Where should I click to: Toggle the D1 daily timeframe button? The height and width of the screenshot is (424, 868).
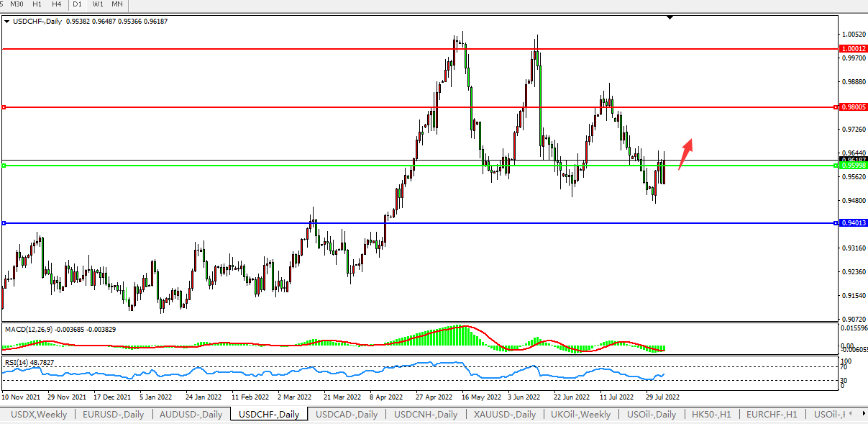77,4
